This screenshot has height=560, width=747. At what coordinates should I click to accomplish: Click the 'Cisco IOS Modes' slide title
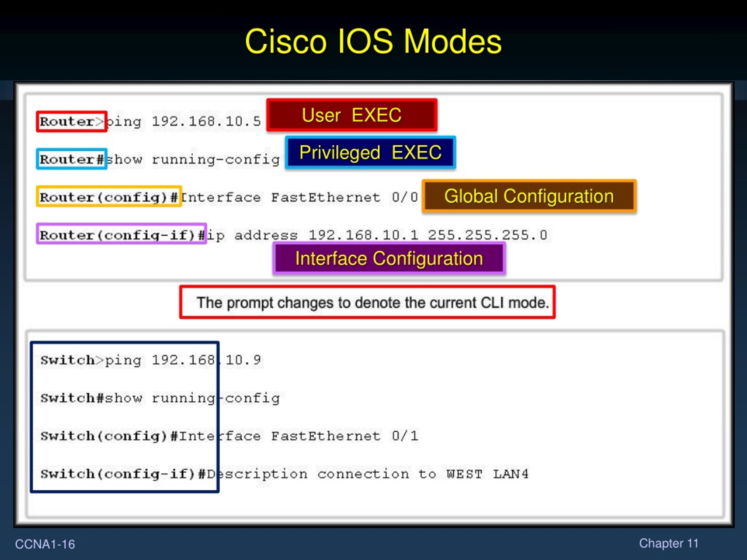[x=373, y=41]
